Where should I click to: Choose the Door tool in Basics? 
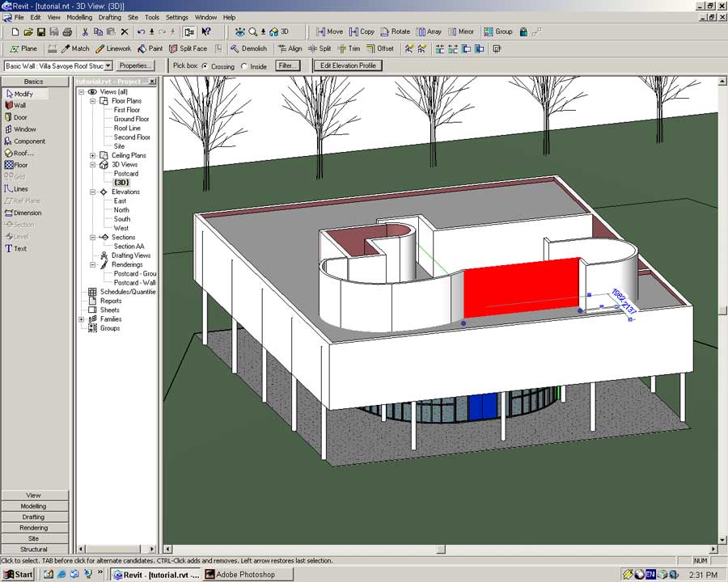(16, 117)
